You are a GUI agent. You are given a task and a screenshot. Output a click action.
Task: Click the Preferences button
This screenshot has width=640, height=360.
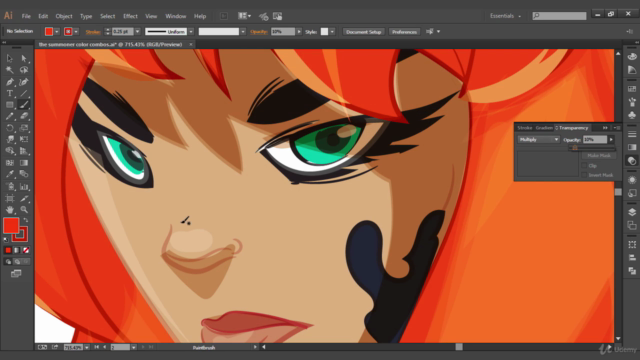pyautogui.click(x=404, y=32)
